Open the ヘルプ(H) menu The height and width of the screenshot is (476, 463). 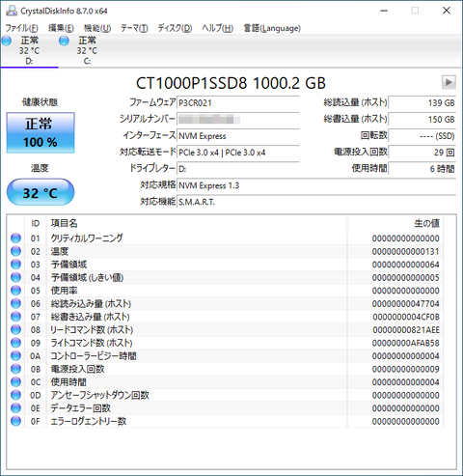(218, 28)
